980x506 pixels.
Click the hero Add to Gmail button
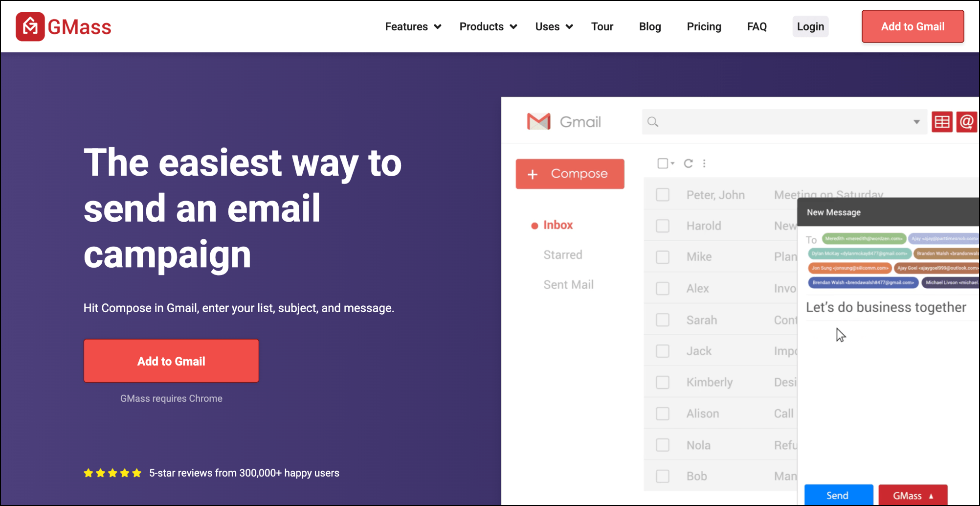pyautogui.click(x=171, y=361)
